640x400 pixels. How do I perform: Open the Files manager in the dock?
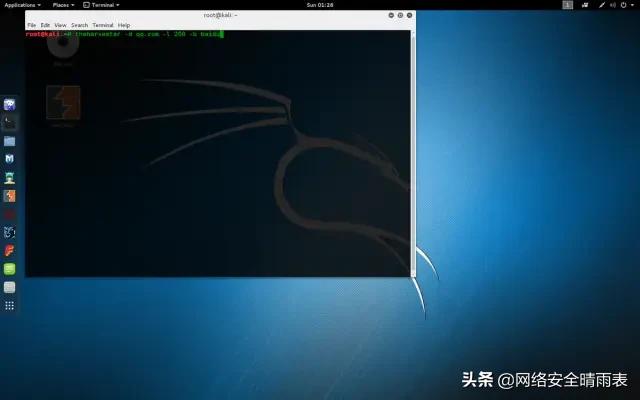9,141
